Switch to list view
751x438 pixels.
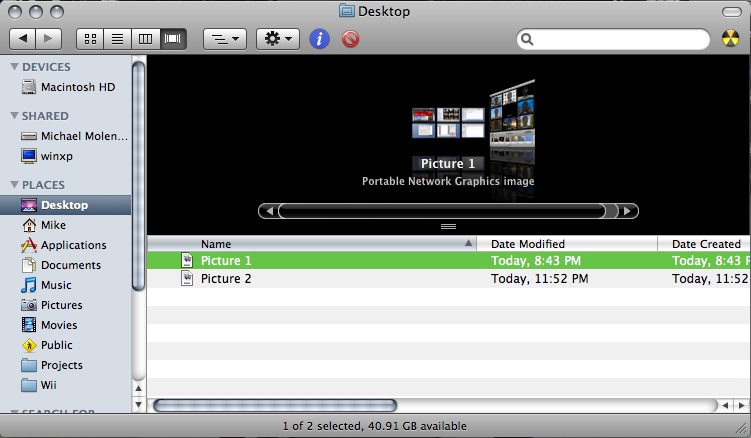point(118,39)
